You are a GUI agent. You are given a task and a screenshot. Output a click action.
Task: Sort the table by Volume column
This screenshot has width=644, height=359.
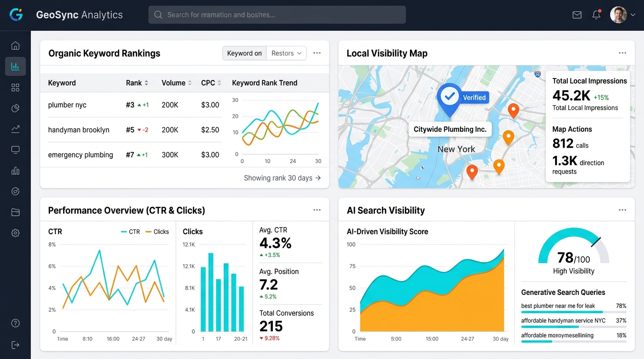(x=176, y=83)
